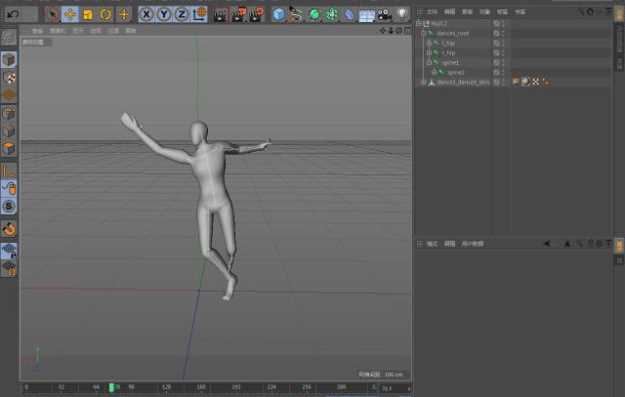The height and width of the screenshot is (397, 625).
Task: Add a Cube primitive object
Action: tap(279, 15)
